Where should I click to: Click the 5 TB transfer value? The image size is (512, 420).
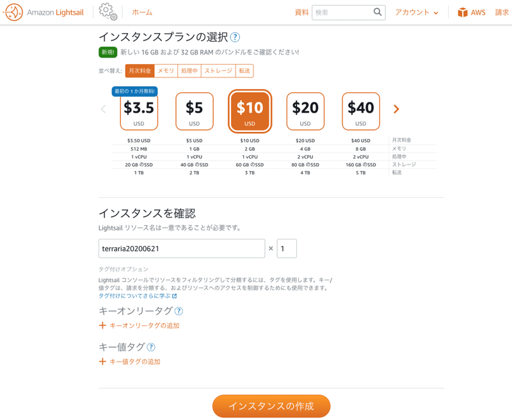click(x=361, y=173)
